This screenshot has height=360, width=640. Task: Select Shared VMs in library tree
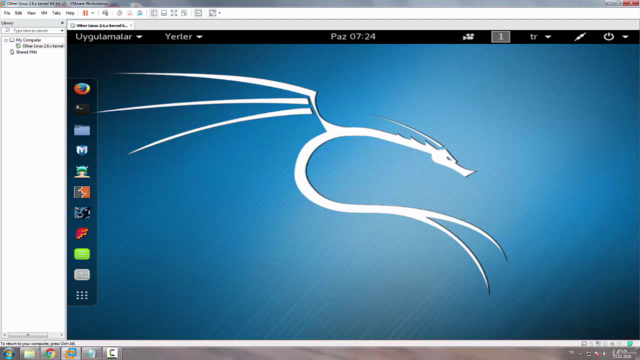pos(26,52)
